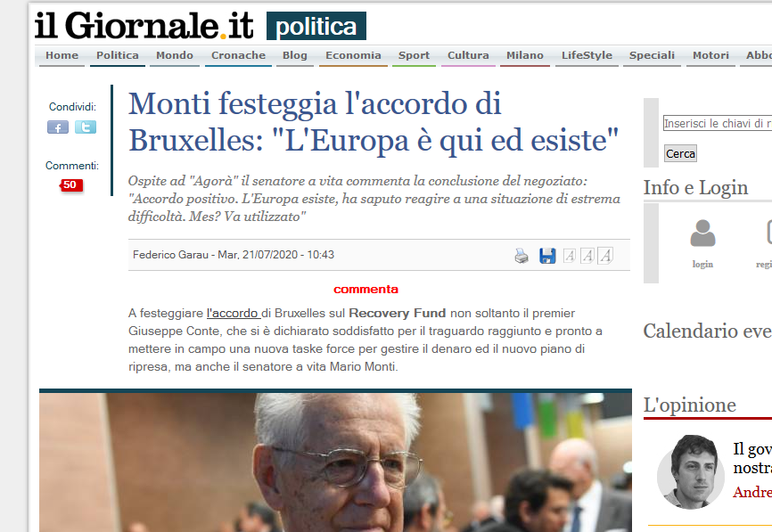Open the red 50 comments badge

click(x=71, y=185)
